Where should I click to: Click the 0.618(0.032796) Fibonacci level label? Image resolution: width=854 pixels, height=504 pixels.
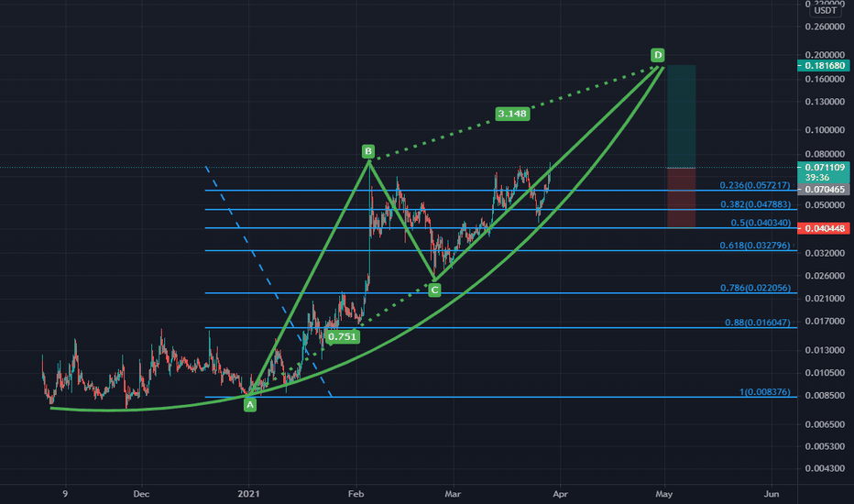coord(755,246)
